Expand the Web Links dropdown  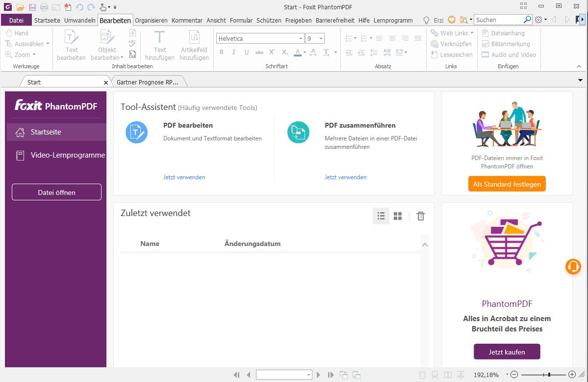472,33
